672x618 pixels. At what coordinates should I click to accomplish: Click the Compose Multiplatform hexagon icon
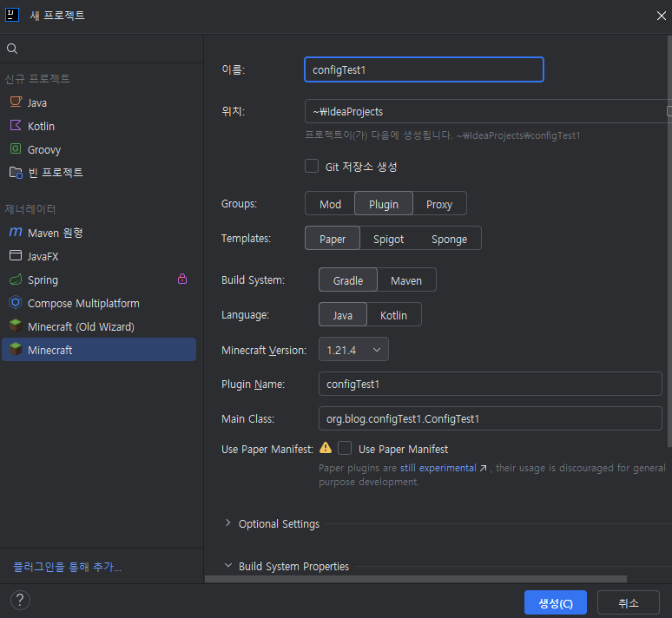(16, 303)
